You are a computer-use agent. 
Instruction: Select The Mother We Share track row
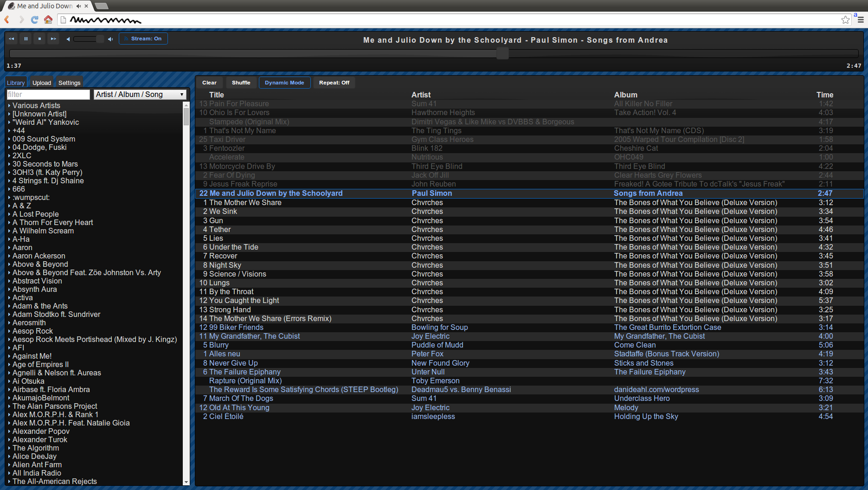click(529, 202)
